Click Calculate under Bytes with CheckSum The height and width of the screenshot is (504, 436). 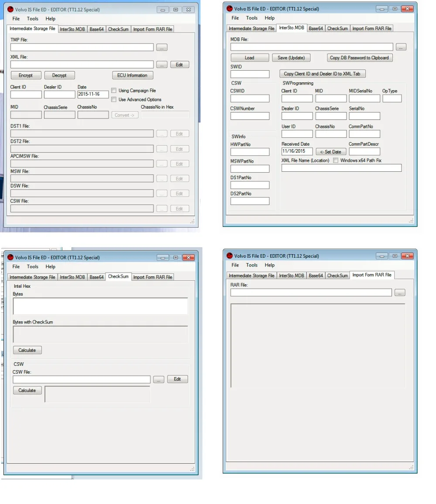coord(27,350)
